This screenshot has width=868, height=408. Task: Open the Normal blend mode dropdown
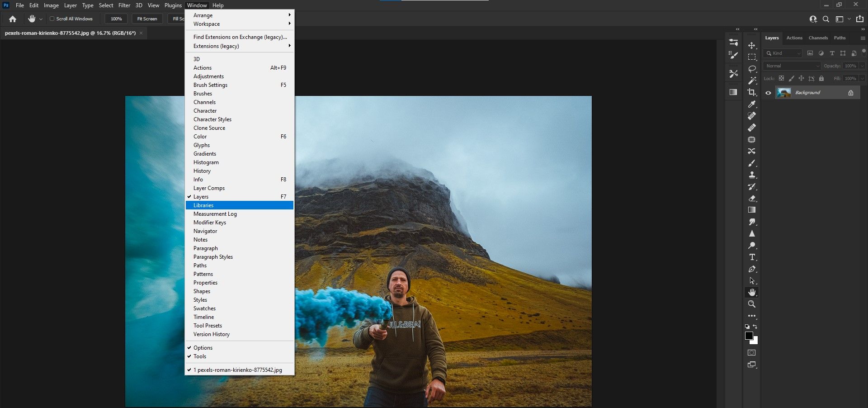(791, 66)
